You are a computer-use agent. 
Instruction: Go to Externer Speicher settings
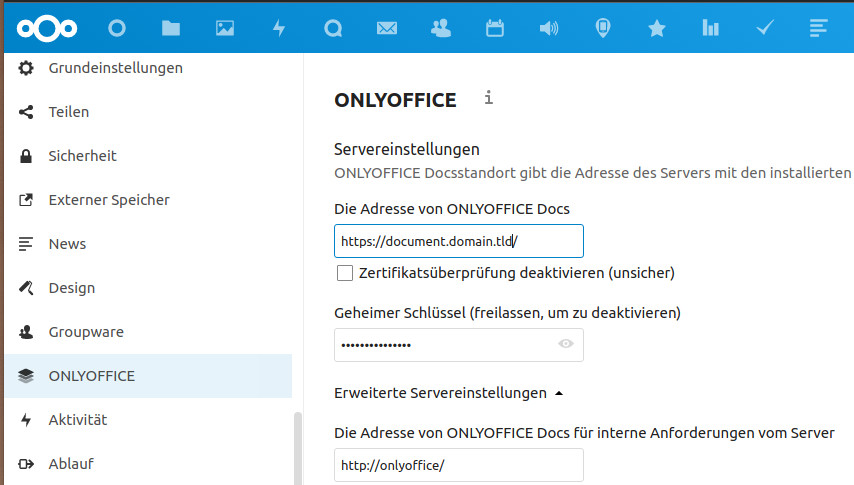[108, 200]
